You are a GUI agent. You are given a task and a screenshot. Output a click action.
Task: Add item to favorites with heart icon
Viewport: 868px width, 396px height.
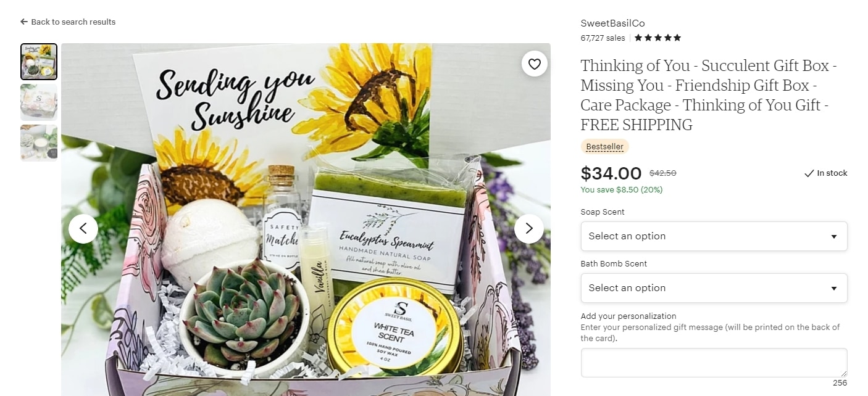pyautogui.click(x=535, y=64)
